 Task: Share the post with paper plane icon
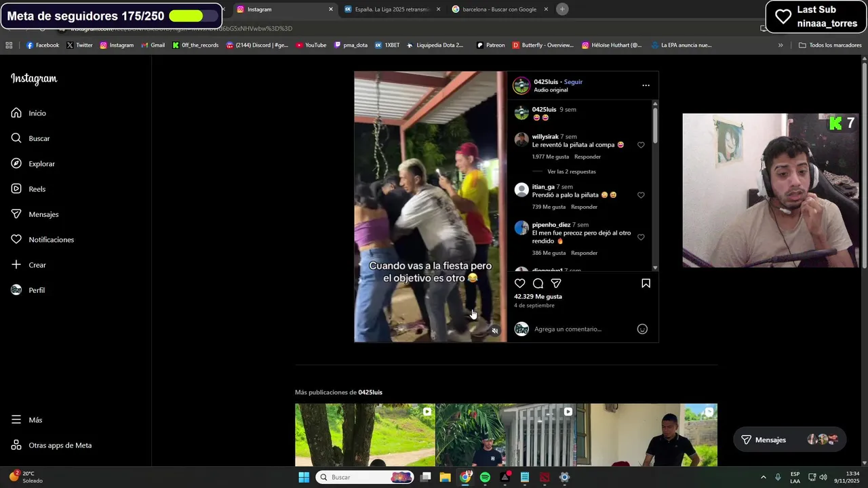coord(556,283)
